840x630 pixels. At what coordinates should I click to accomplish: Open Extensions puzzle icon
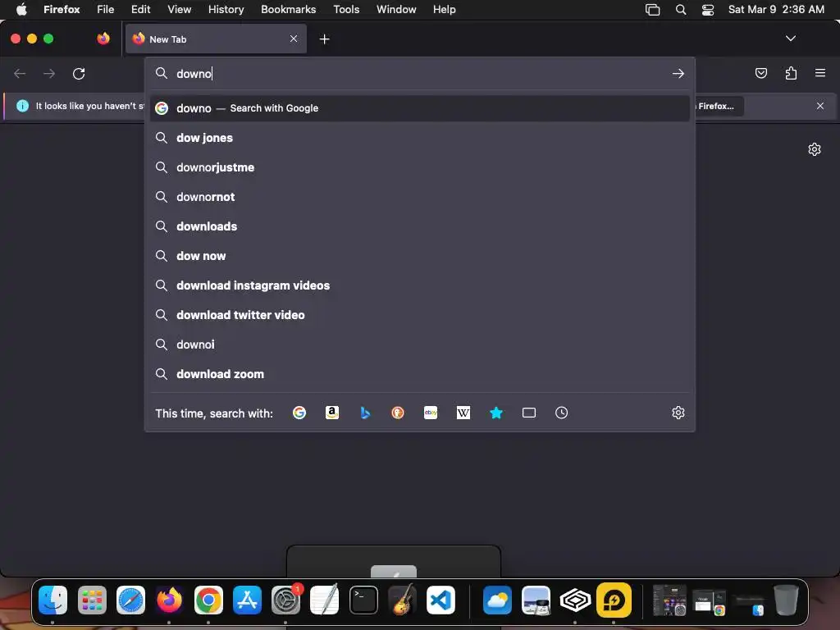tap(791, 73)
